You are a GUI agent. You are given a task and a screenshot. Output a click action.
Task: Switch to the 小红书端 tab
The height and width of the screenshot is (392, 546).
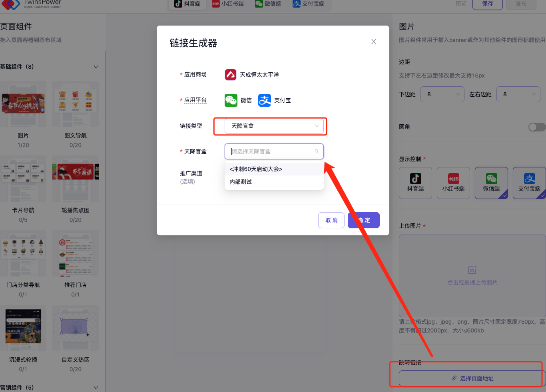pos(228,4)
